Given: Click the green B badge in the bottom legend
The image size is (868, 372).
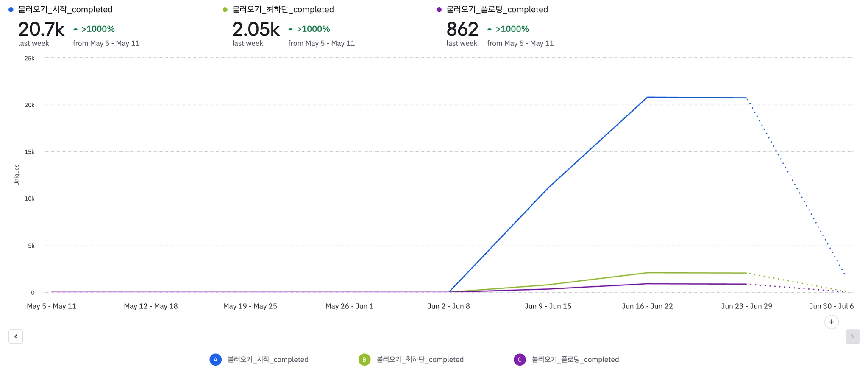Looking at the screenshot, I should point(364,360).
